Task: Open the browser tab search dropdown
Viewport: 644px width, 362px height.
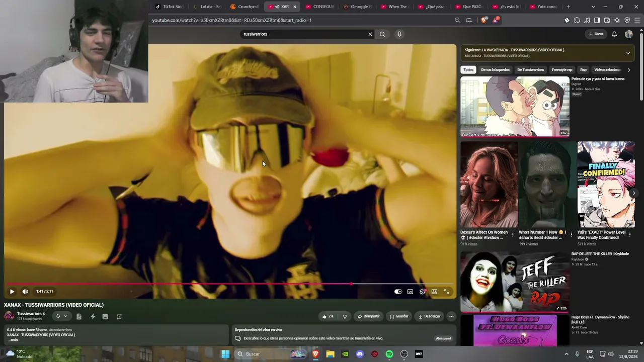Action: click(593, 7)
